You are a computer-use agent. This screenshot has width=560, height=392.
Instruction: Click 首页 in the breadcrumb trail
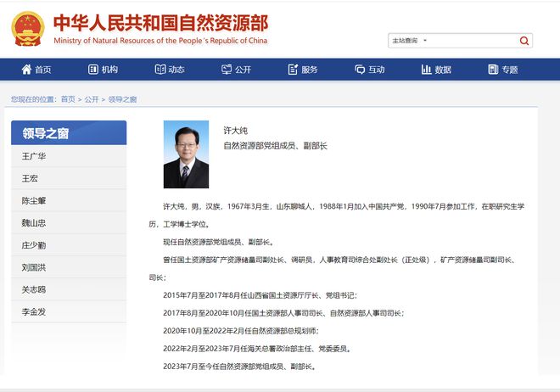(x=68, y=99)
